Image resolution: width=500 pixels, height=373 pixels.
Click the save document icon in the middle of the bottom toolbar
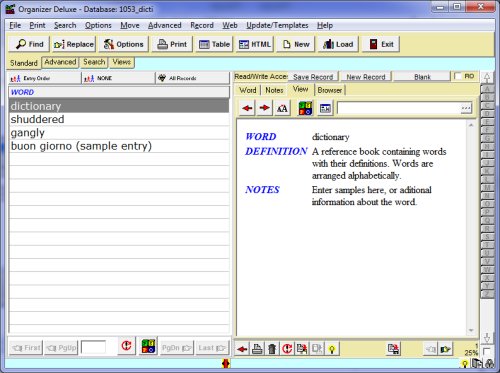[x=394, y=349]
